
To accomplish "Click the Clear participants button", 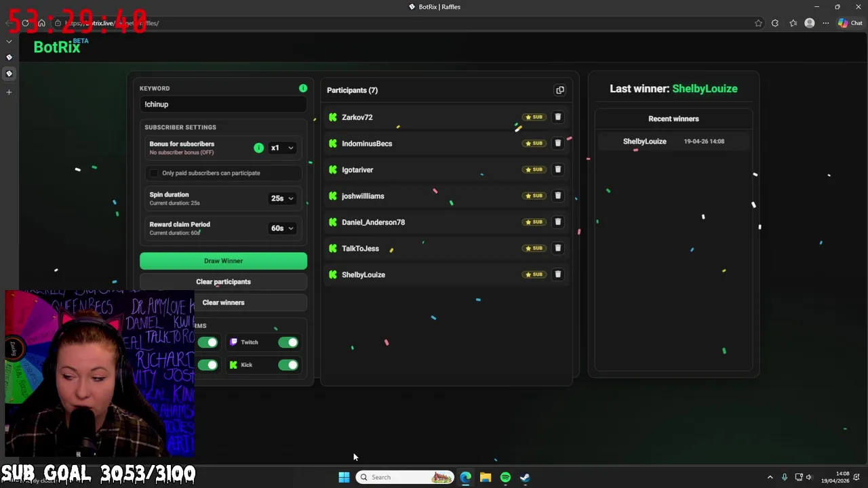I will 223,282.
